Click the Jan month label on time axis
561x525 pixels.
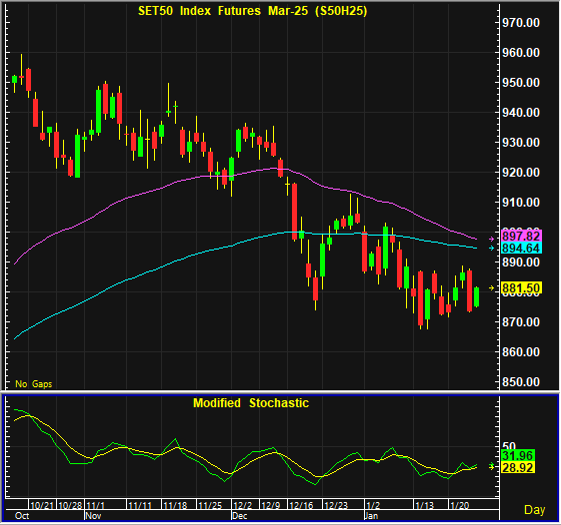tap(371, 516)
